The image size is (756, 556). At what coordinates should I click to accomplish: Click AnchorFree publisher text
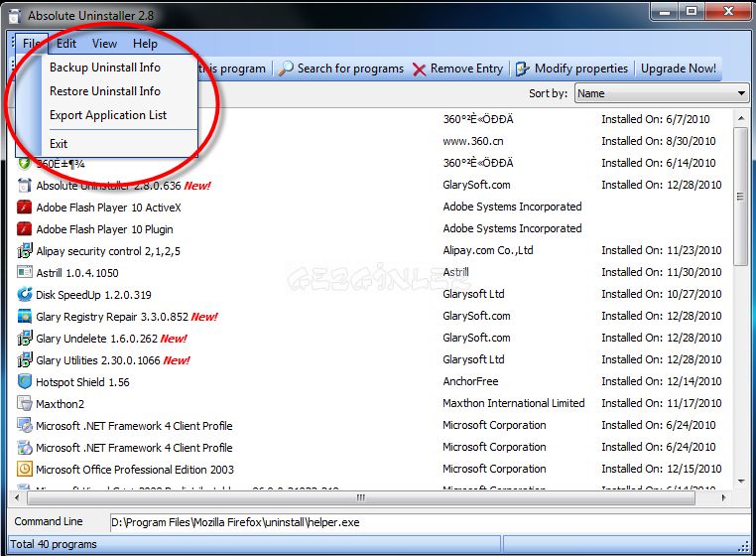pyautogui.click(x=470, y=382)
